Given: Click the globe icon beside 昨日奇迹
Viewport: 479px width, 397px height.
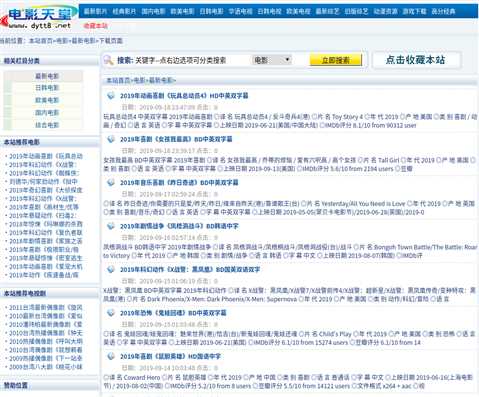Looking at the screenshot, I should (110, 183).
